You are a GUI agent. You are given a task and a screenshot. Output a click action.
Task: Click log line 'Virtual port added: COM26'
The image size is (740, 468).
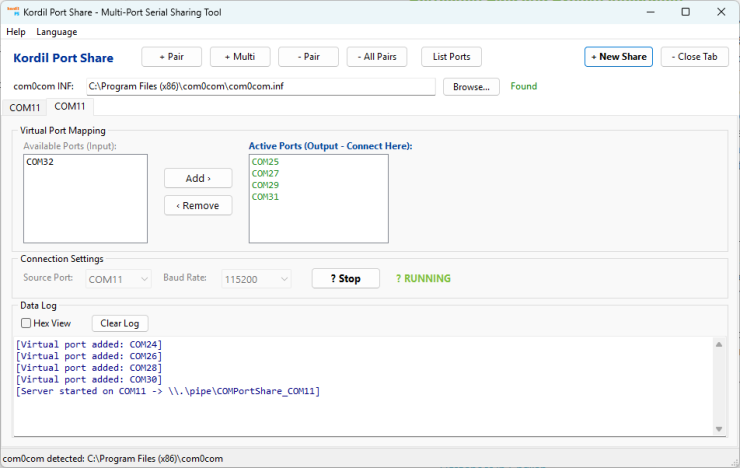point(89,356)
